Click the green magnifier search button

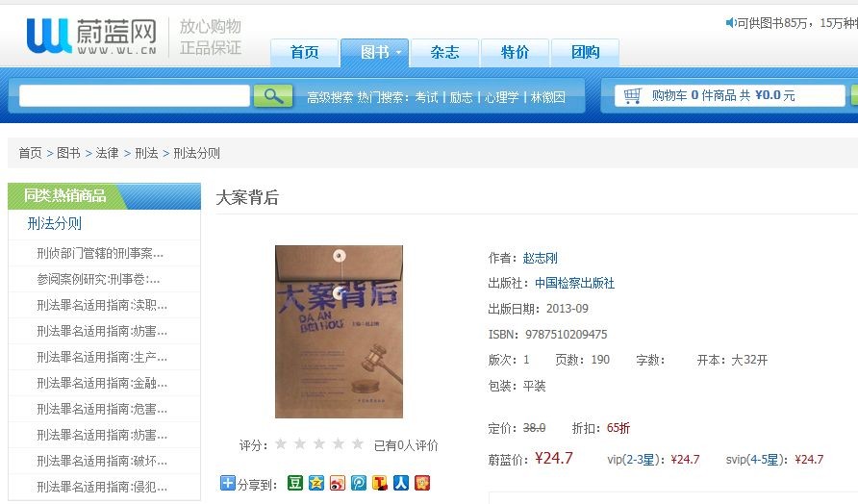pos(272,96)
